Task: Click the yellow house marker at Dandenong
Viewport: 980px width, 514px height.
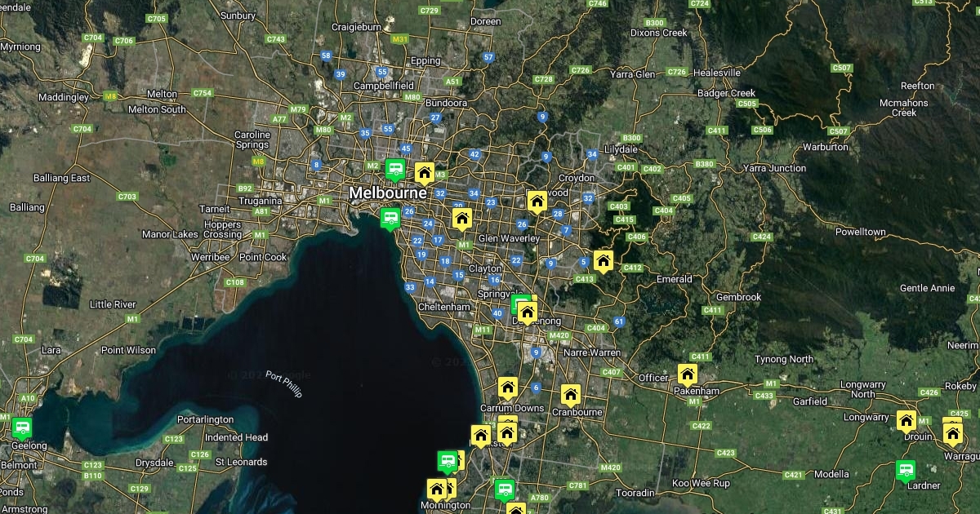Action: coord(528,312)
